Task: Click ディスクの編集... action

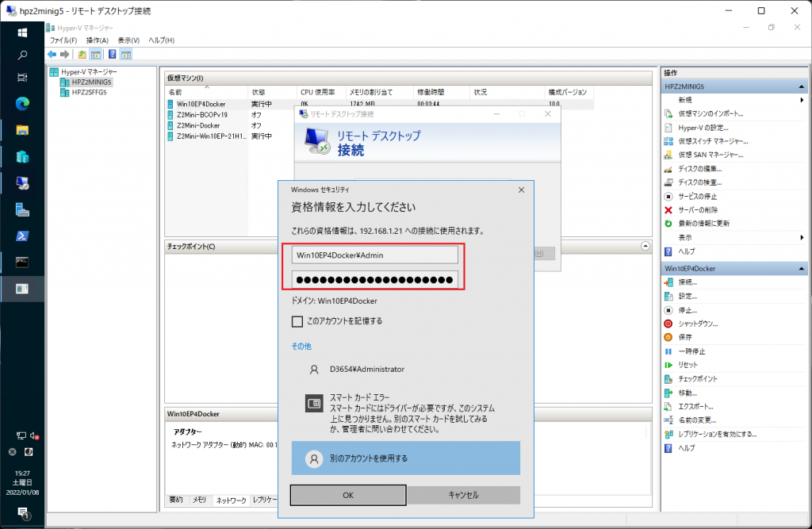Action: (x=699, y=169)
